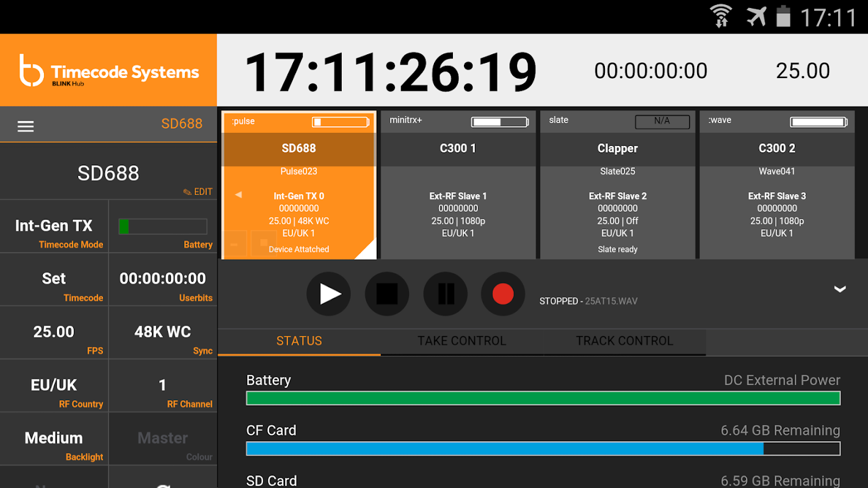Click the airplane mode icon
Image resolution: width=868 pixels, height=488 pixels.
(756, 16)
